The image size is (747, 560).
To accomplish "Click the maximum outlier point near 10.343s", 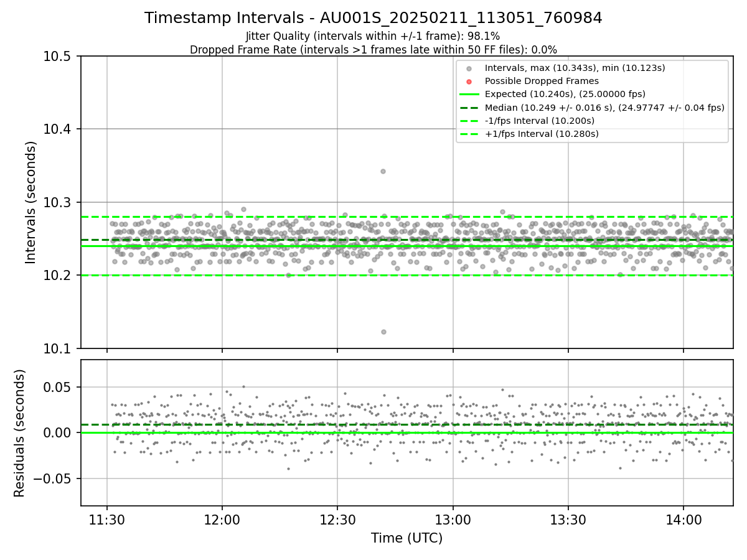I will [383, 171].
